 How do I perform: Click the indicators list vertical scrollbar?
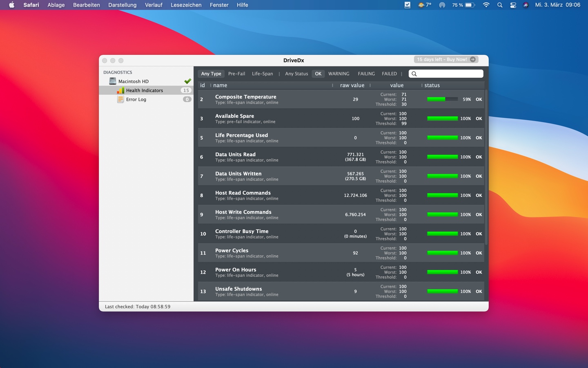(x=486, y=167)
